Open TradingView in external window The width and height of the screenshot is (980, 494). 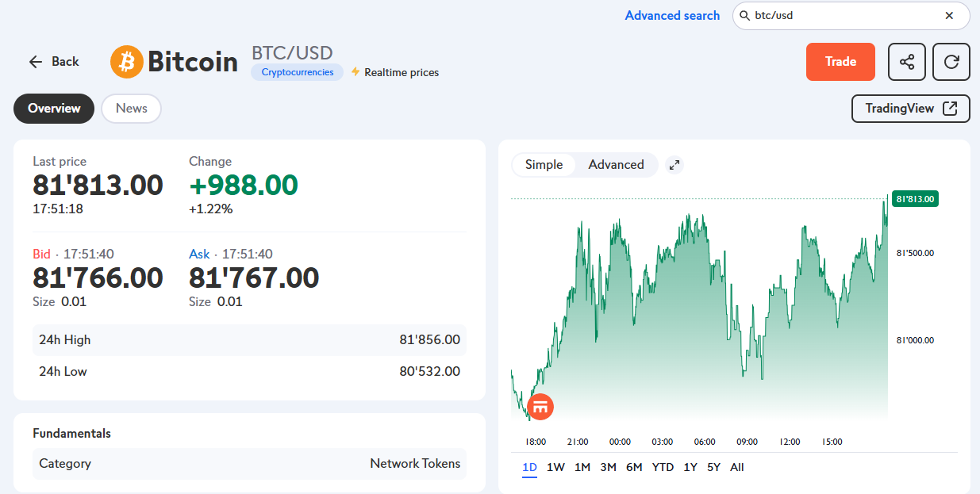click(911, 109)
